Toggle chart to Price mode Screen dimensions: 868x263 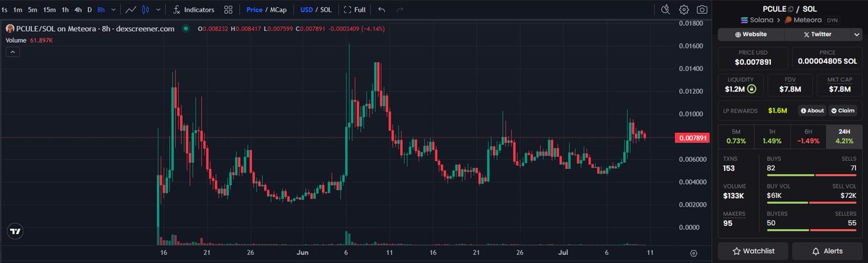click(254, 10)
